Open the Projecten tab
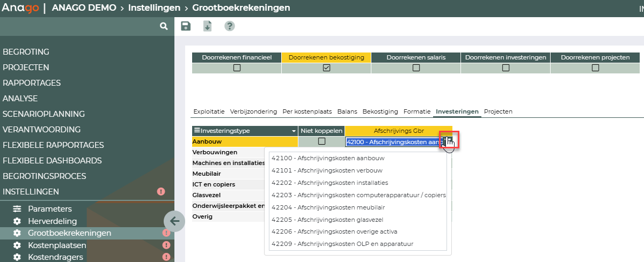 498,111
